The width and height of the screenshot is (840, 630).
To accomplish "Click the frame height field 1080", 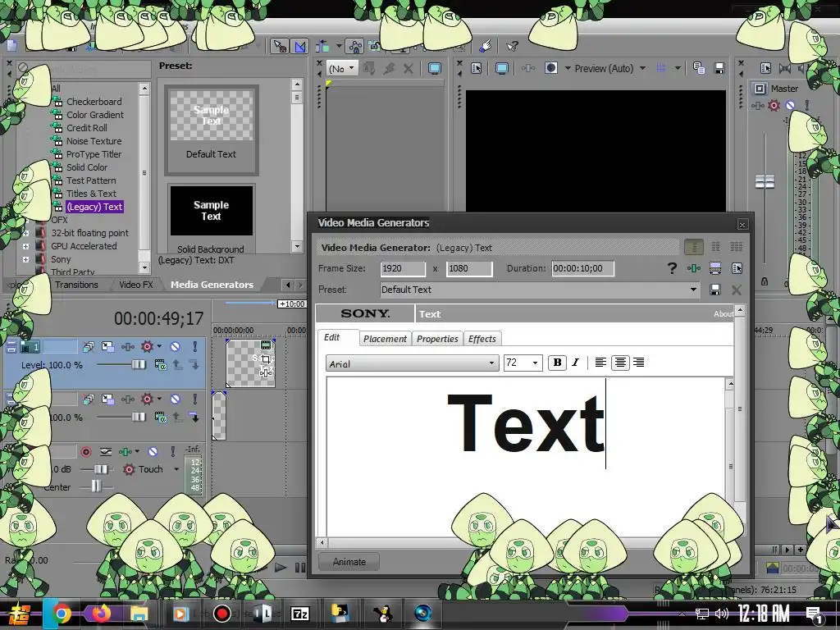I will (469, 268).
